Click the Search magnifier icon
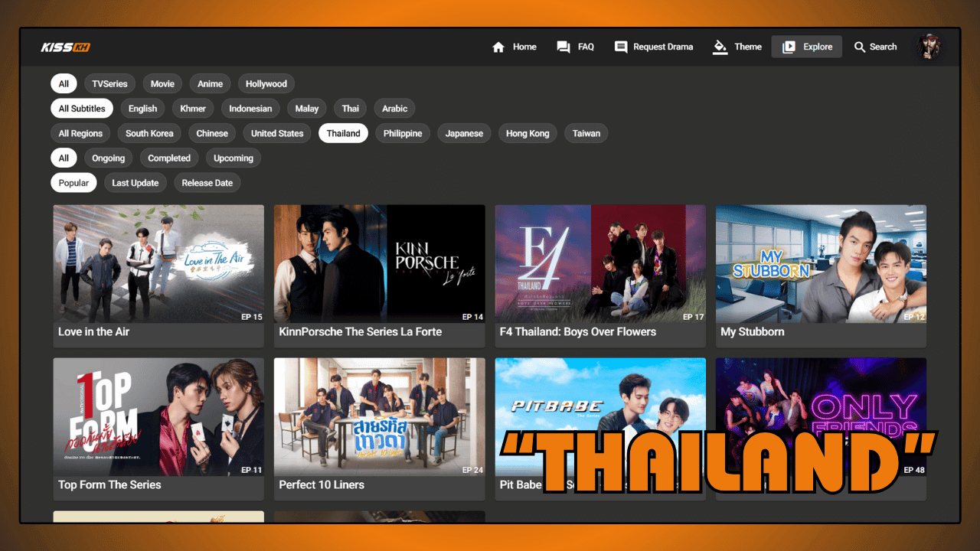The width and height of the screenshot is (980, 551). coord(860,47)
